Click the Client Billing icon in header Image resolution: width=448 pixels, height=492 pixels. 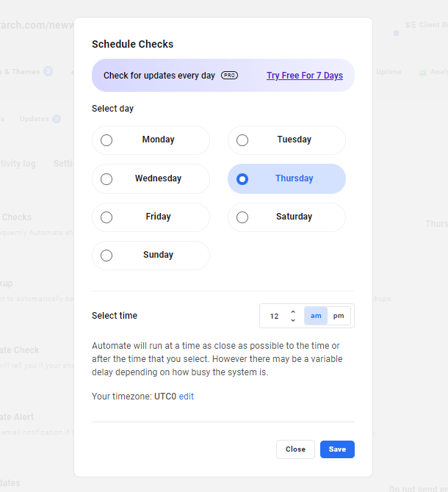point(411,25)
